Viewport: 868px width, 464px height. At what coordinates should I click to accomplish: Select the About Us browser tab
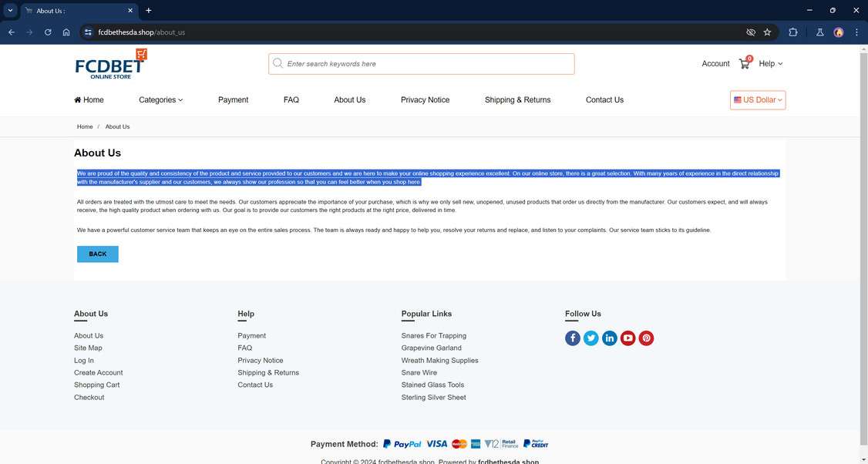79,11
